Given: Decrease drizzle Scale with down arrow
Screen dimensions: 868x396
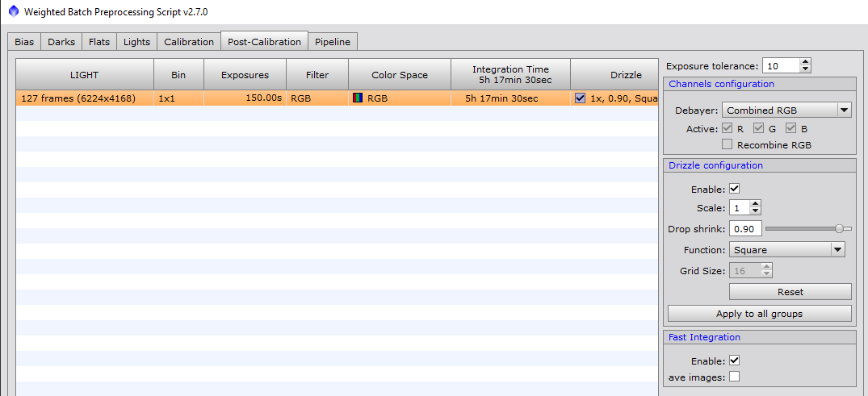Looking at the screenshot, I should (x=755, y=212).
